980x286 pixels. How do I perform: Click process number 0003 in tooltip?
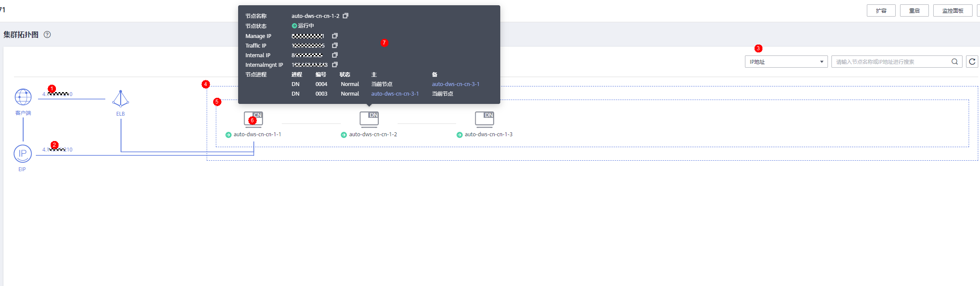321,94
